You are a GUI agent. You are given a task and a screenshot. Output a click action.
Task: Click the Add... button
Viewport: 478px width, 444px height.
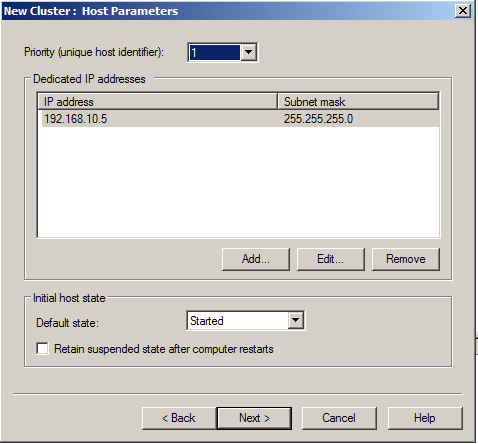tap(256, 259)
